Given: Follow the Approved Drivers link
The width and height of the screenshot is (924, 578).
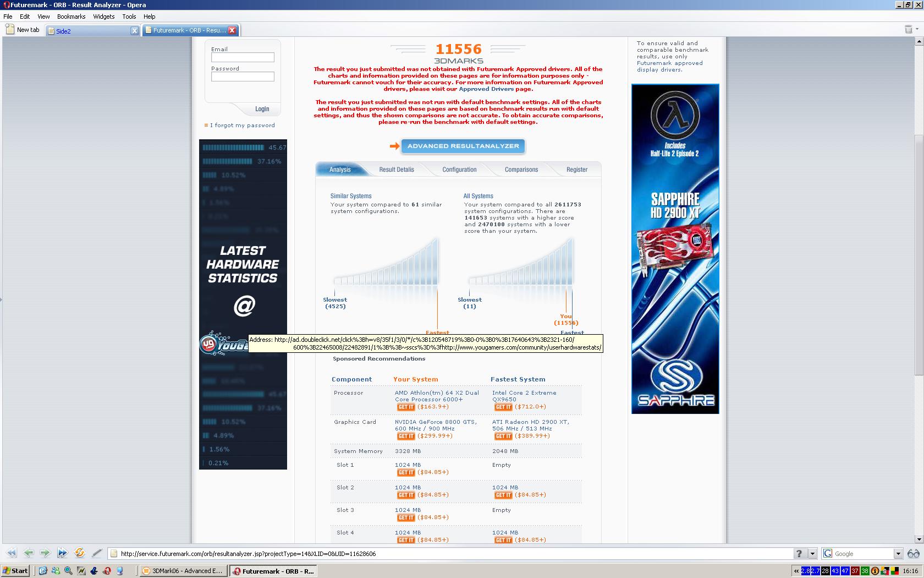Looking at the screenshot, I should point(486,89).
